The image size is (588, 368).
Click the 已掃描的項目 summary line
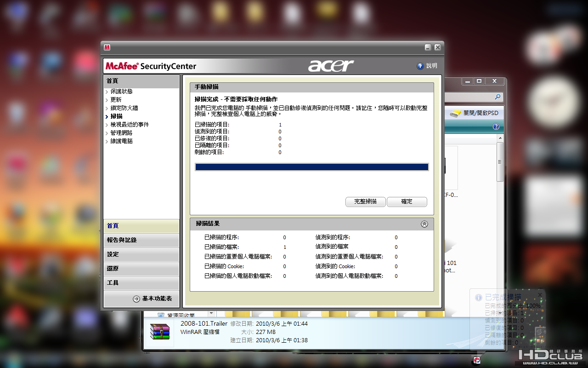coord(212,125)
